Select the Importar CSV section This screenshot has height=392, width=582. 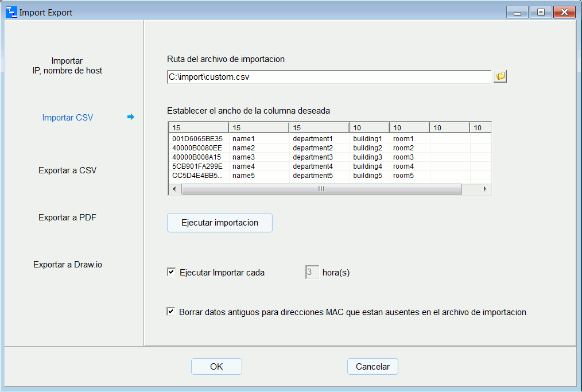(67, 118)
